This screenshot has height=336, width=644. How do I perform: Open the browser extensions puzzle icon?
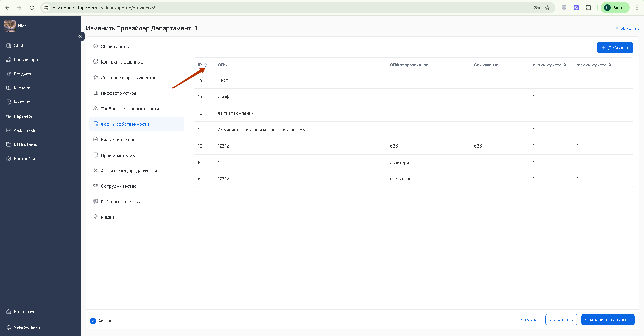pos(588,8)
